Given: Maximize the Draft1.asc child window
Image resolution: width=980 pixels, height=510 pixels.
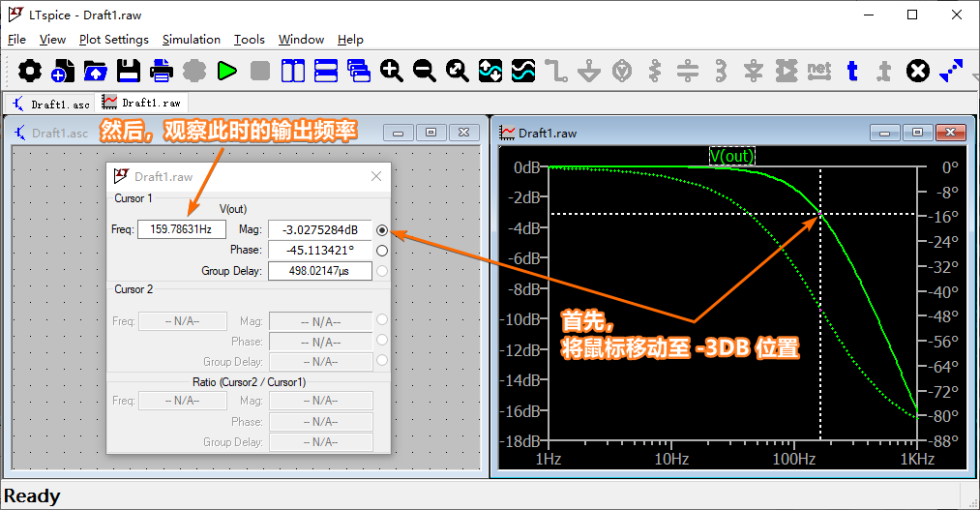Looking at the screenshot, I should [431, 133].
